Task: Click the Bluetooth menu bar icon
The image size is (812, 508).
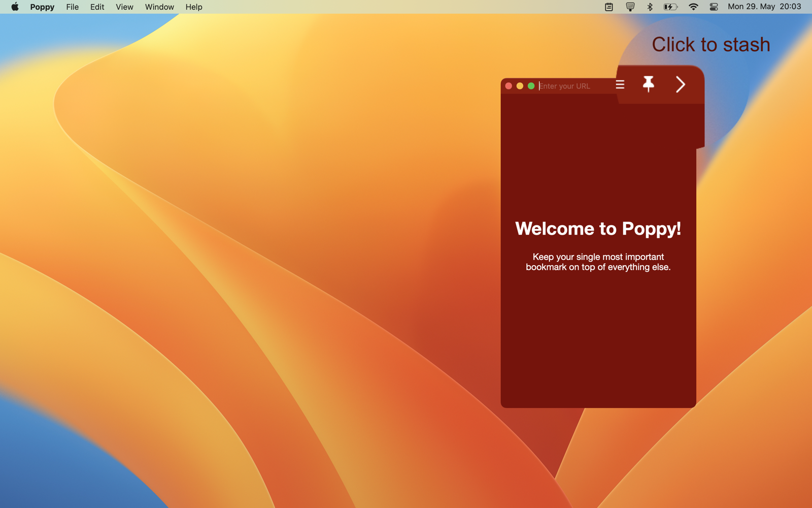Action: 650,7
